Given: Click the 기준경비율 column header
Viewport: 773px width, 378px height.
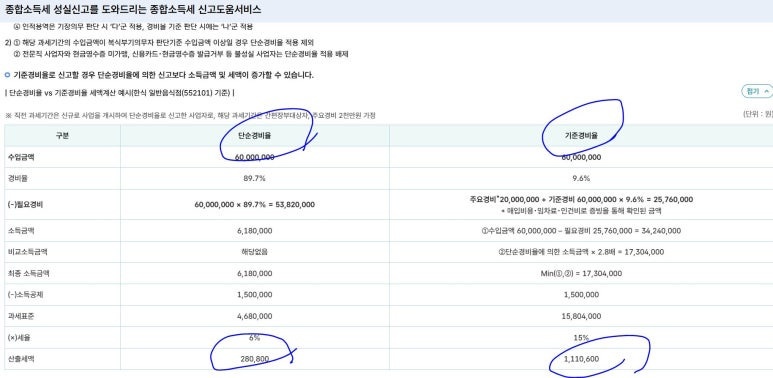Looking at the screenshot, I should pyautogui.click(x=581, y=136).
